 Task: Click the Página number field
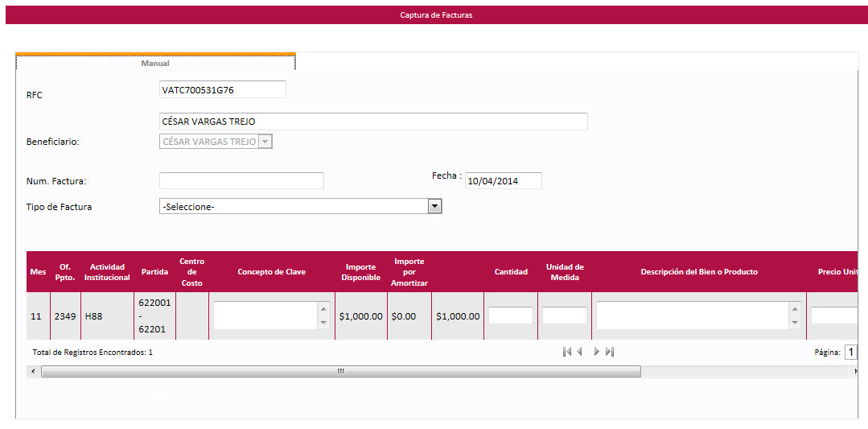pos(850,352)
